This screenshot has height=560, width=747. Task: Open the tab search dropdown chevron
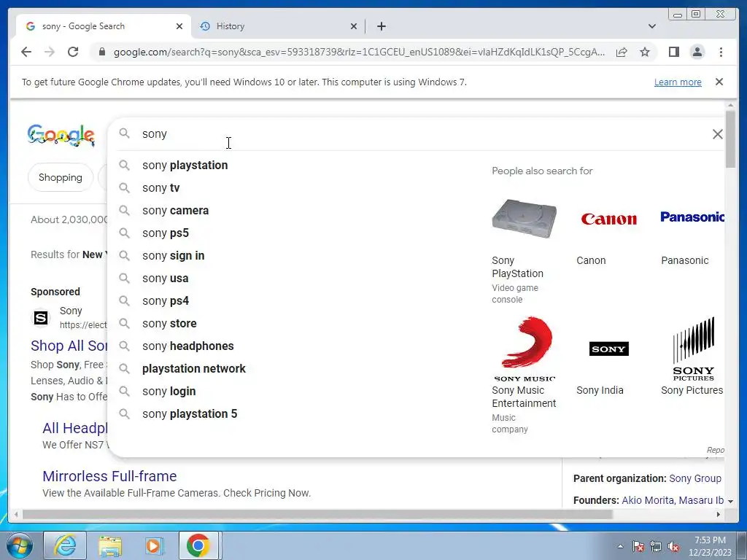pos(651,26)
